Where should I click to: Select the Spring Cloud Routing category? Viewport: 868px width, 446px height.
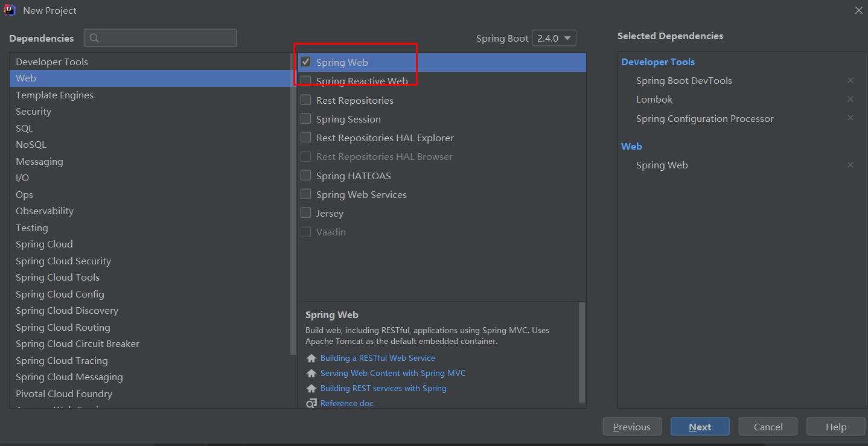coord(150,327)
